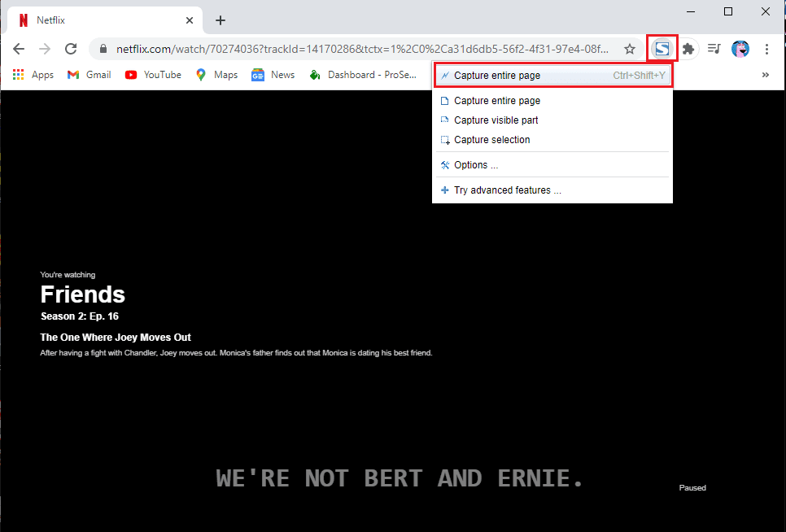Click the Screenshot extension icon in toolbar

coord(662,49)
